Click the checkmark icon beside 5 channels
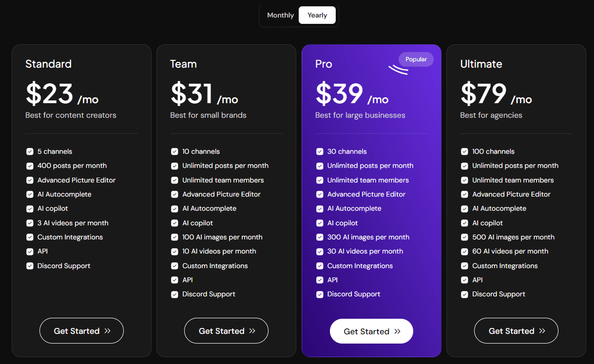 point(30,151)
